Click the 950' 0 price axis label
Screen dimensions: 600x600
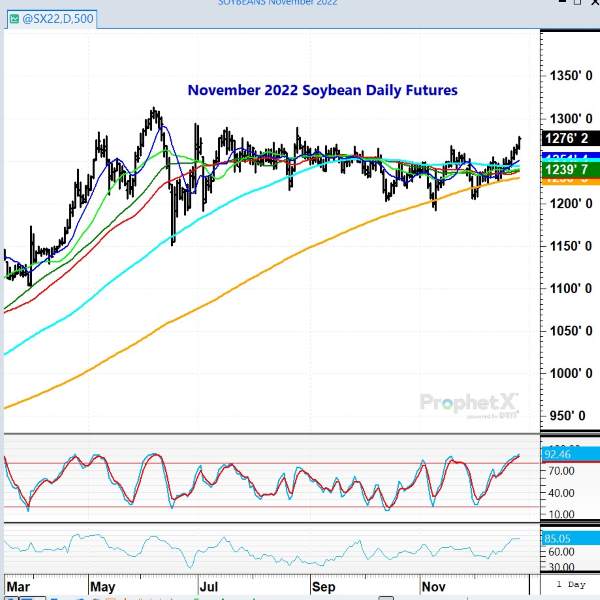[567, 416]
